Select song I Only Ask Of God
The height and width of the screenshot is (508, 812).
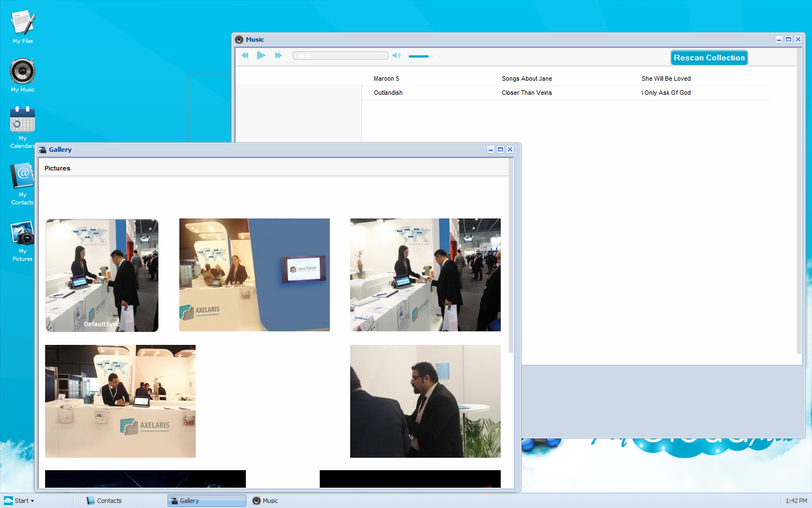pyautogui.click(x=666, y=93)
